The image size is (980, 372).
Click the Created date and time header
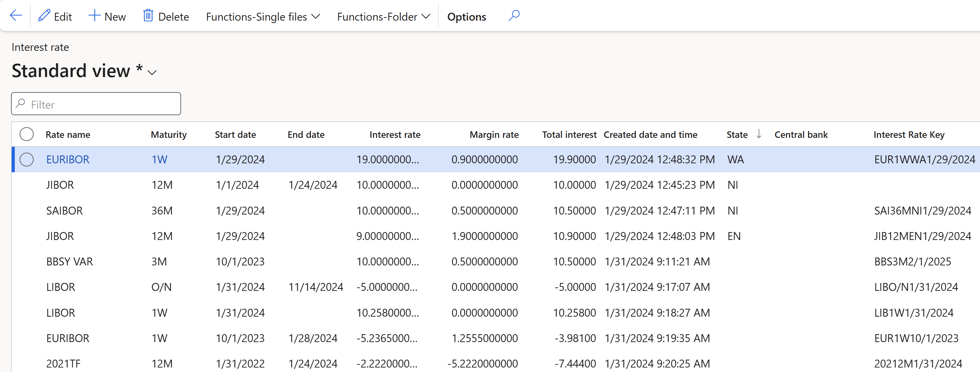pos(650,135)
